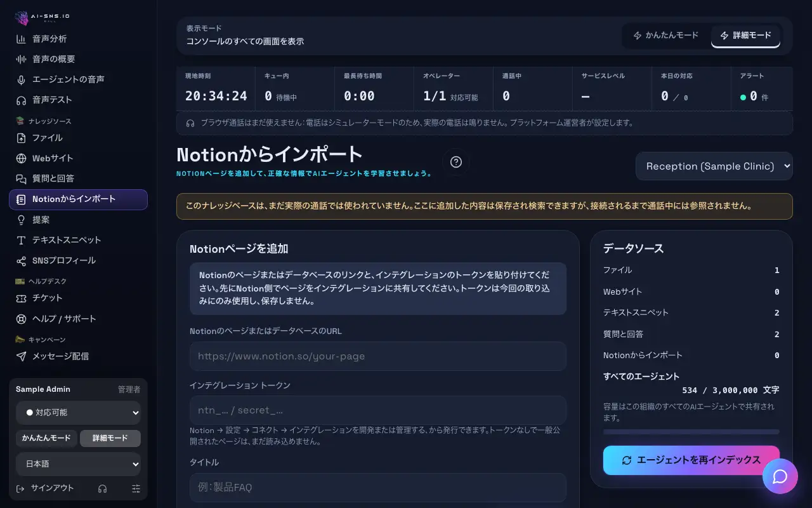Click the sliders settings icon at sidebar bottom
The height and width of the screenshot is (508, 812).
pos(136,488)
